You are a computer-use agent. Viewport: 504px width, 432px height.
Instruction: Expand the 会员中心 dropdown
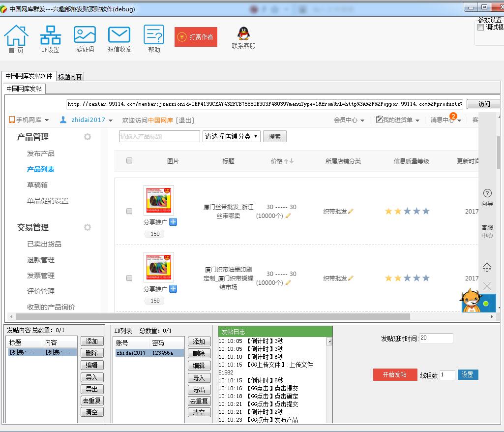[x=362, y=121]
